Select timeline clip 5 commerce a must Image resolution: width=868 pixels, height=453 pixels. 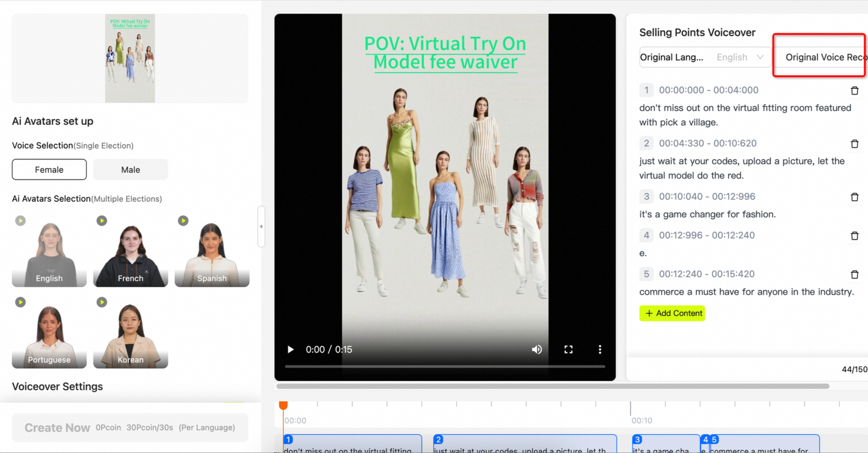tap(764, 444)
